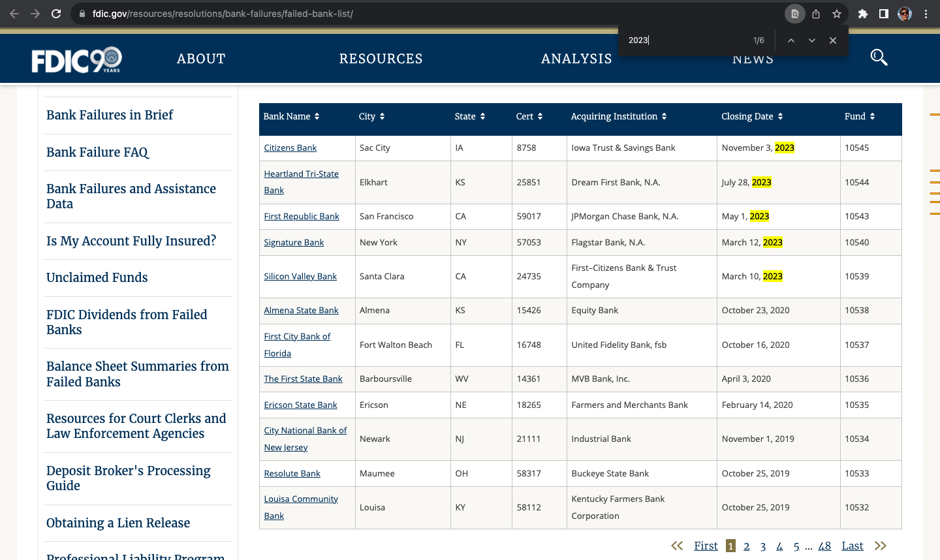Open Bank Failures and Assistance Data

[x=131, y=196]
